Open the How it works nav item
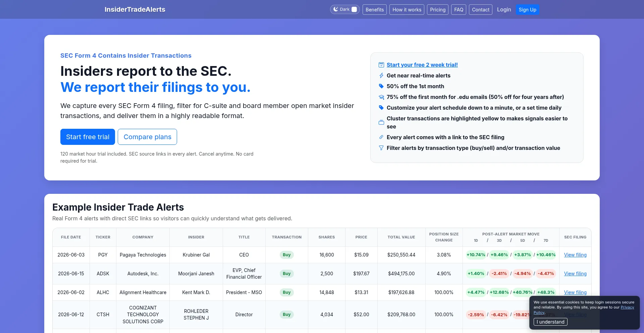The image size is (644, 333). [407, 10]
